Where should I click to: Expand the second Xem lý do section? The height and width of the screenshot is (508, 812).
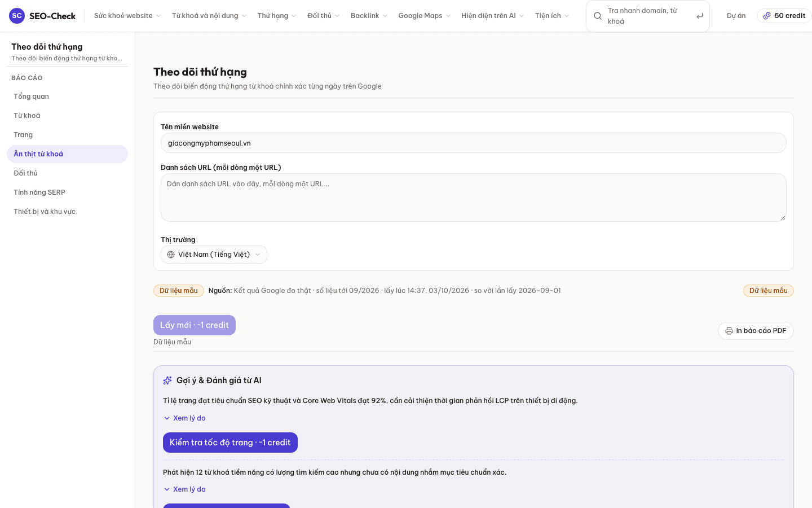(184, 489)
